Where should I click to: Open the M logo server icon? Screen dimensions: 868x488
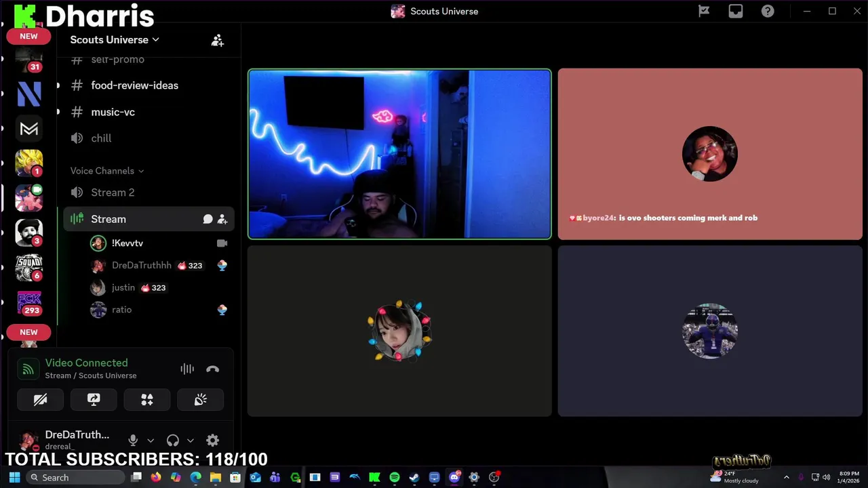click(x=29, y=129)
